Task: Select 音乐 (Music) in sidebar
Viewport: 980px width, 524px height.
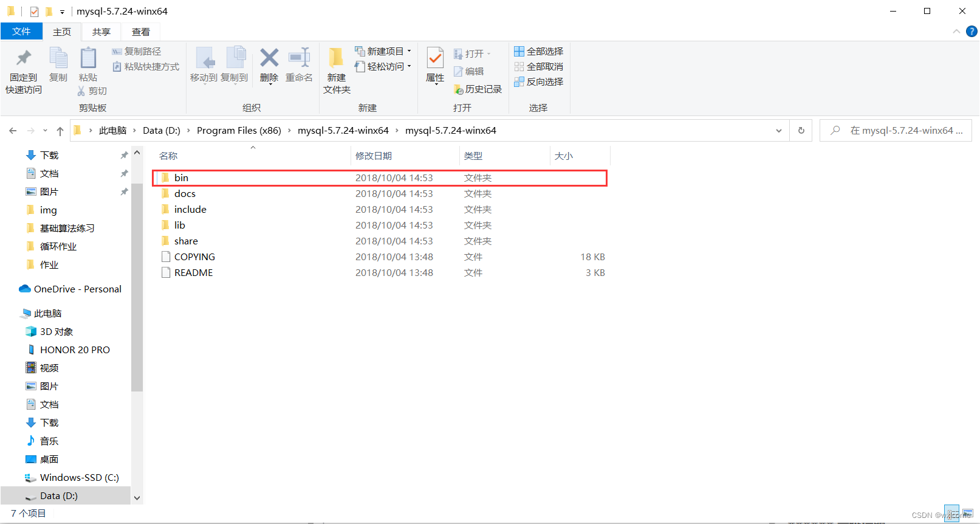Action: [42, 441]
